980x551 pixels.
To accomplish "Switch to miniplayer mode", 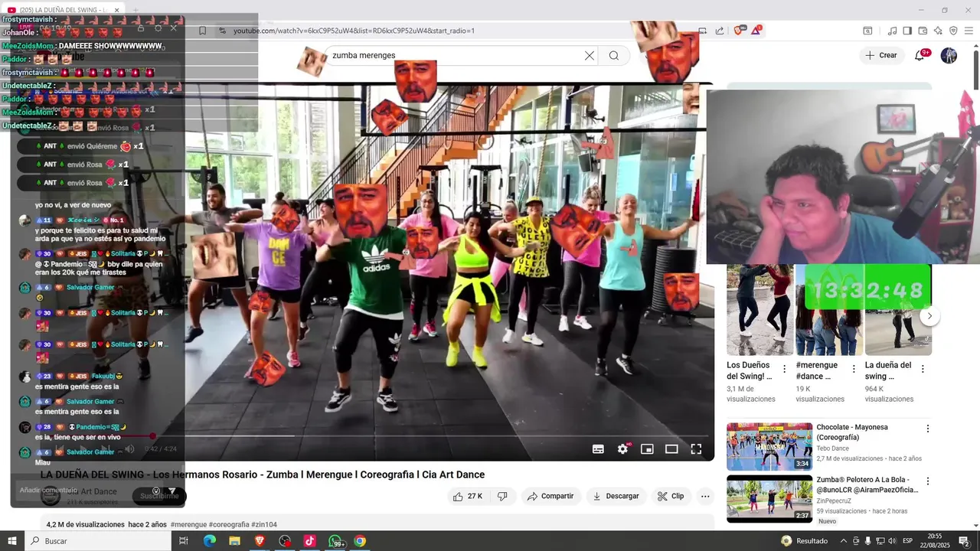I will point(647,449).
